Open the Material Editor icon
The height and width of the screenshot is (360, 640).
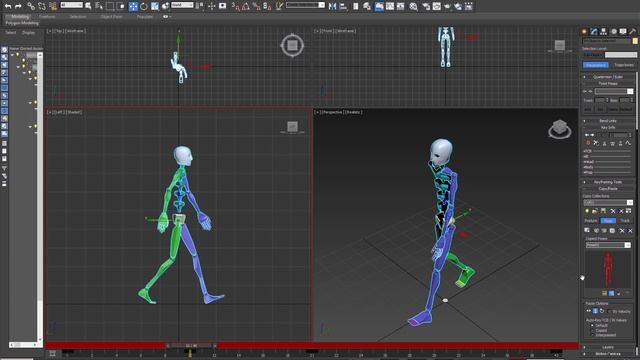coord(413,6)
